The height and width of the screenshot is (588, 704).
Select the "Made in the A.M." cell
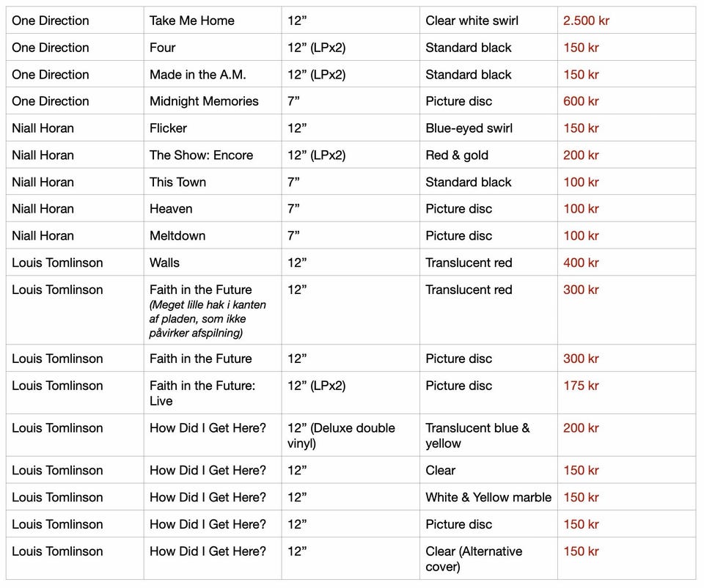(x=198, y=74)
